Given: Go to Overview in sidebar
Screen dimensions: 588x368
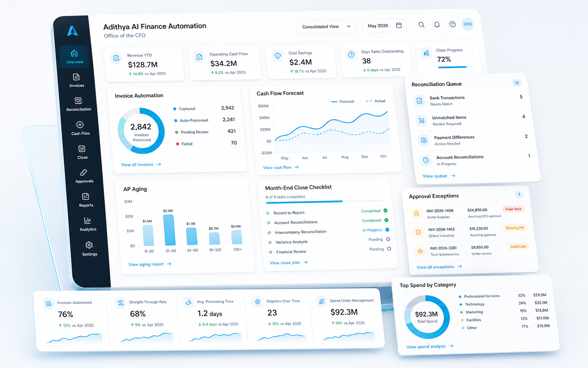Looking at the screenshot, I should point(75,56).
